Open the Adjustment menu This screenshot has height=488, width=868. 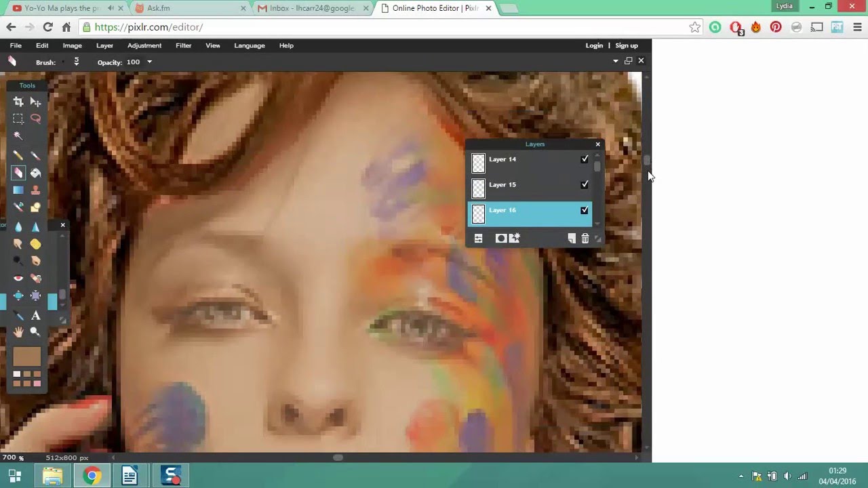144,45
